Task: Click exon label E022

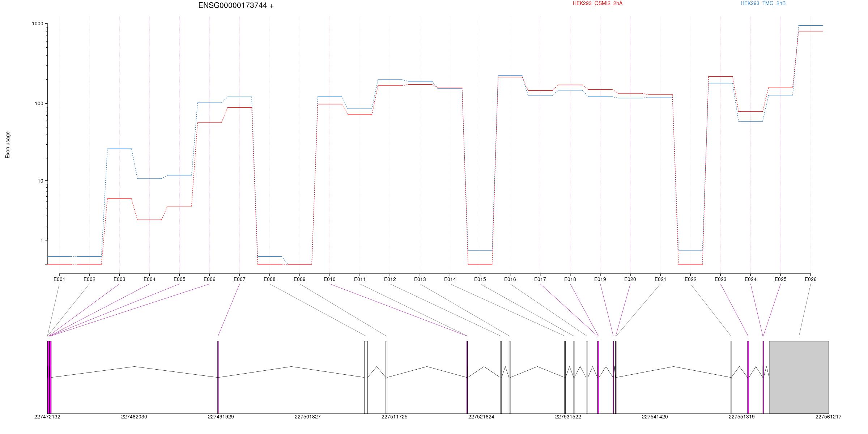Action: [690, 279]
